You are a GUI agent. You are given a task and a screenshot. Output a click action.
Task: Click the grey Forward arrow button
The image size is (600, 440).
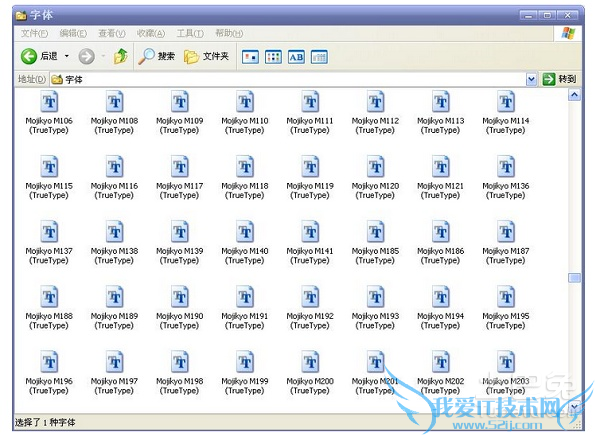pos(86,57)
